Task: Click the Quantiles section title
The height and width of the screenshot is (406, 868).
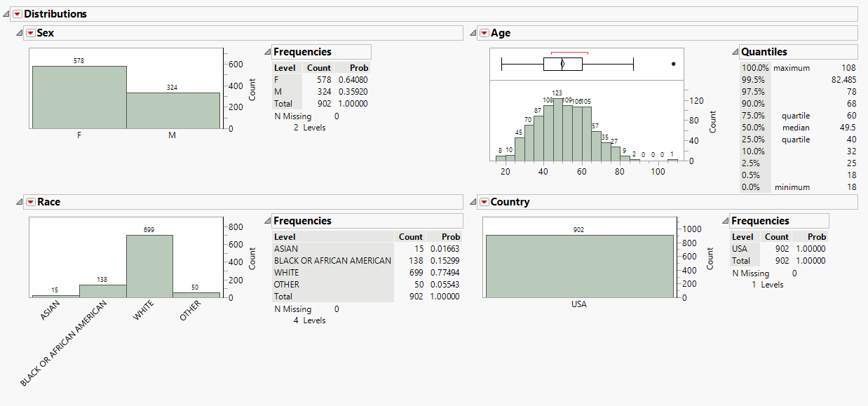Action: point(764,52)
